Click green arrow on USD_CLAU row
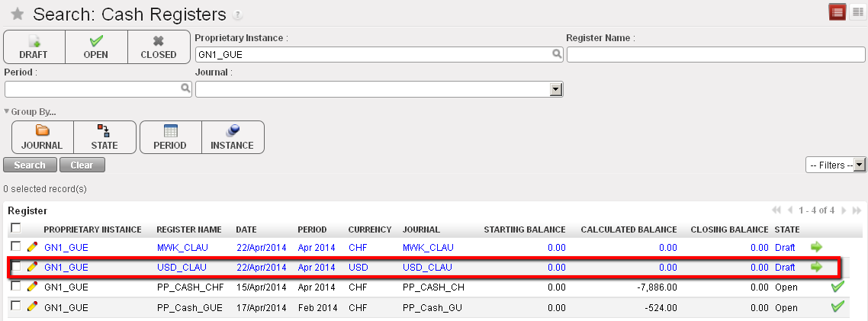The width and height of the screenshot is (868, 321). [x=817, y=267]
